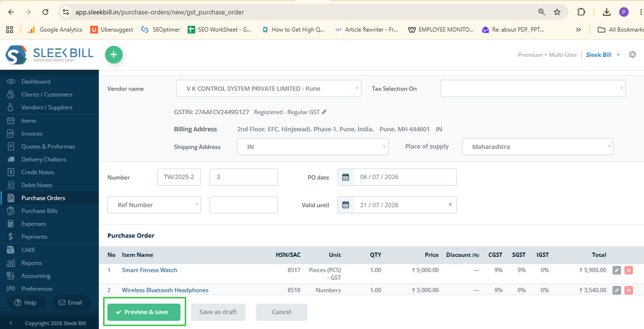Click the green plus create button
The image size is (644, 329).
[x=114, y=55]
